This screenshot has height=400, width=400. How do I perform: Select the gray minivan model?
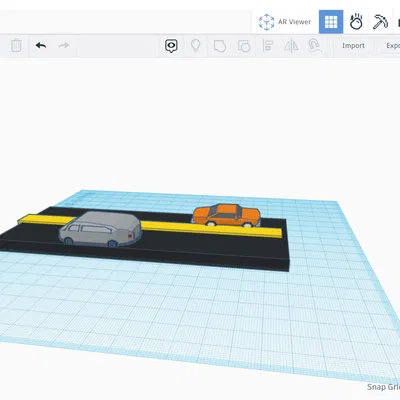[100, 229]
